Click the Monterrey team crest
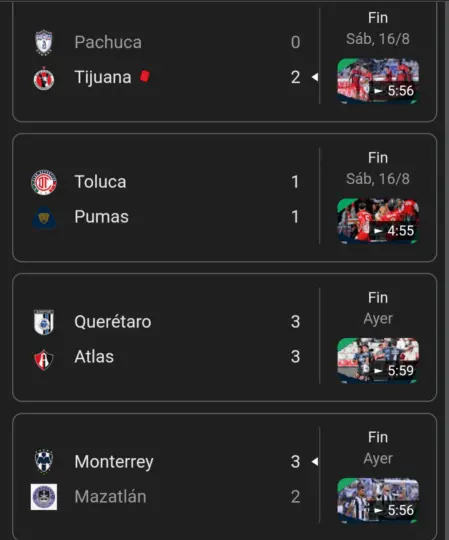 pos(44,461)
